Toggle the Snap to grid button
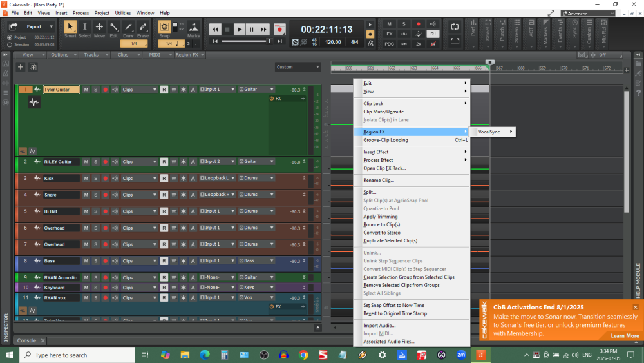Image resolution: width=644 pixels, height=363 pixels. point(164,27)
